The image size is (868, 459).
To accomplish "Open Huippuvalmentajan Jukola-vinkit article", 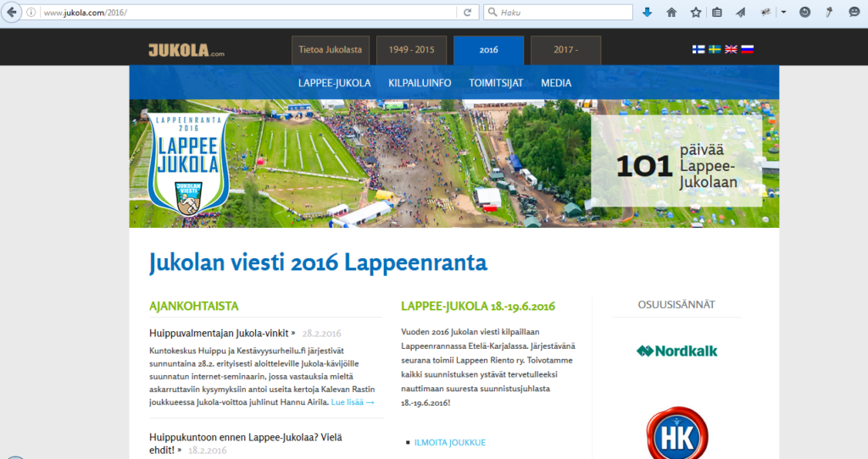I will point(222,333).
